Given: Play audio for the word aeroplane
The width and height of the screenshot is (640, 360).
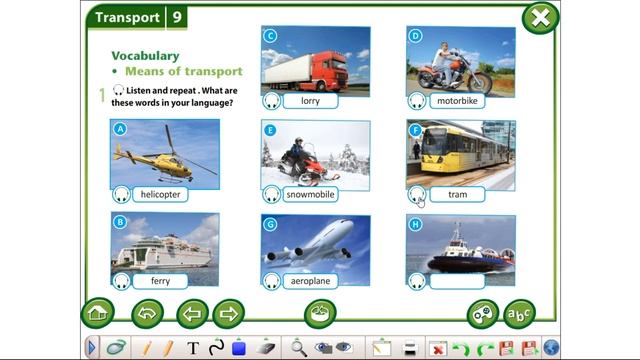Looking at the screenshot, I should tap(271, 281).
